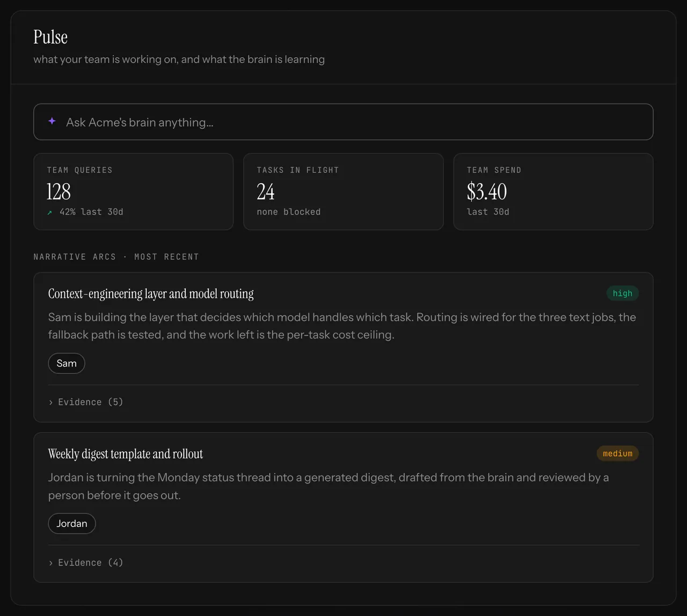Open the Team Queries stat card
This screenshot has width=687, height=616.
(134, 192)
